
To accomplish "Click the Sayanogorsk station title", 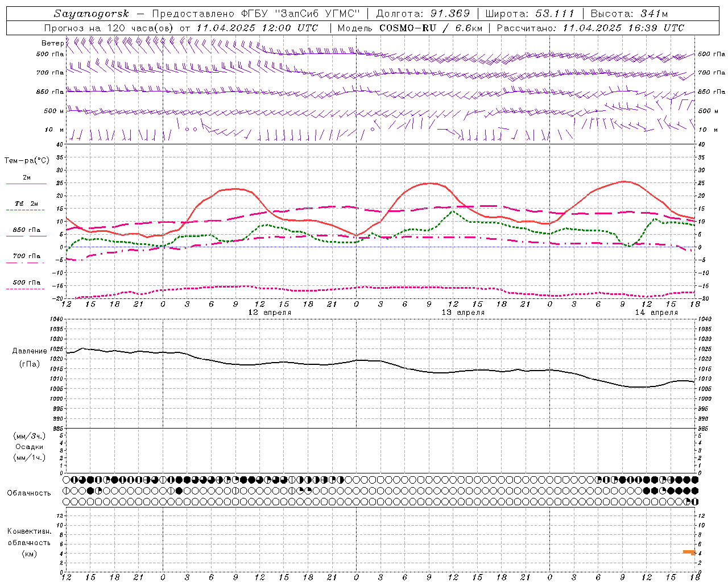I will [x=91, y=14].
